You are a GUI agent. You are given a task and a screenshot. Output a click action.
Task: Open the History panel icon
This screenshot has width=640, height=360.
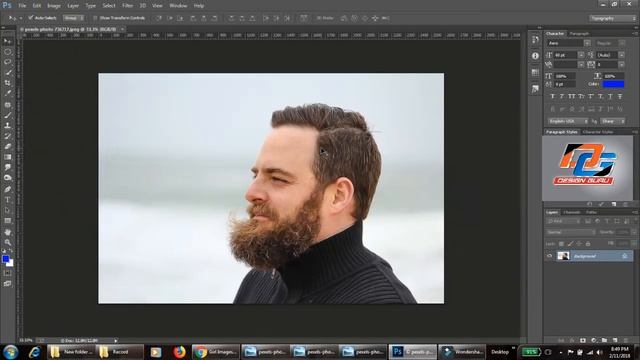(535, 40)
